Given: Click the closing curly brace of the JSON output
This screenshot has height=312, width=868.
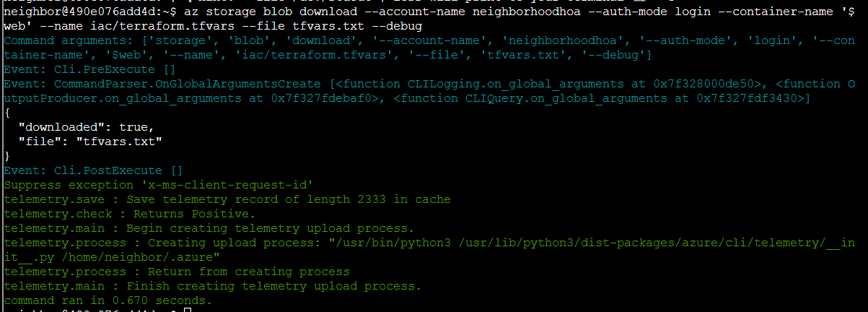Looking at the screenshot, I should coord(7,156).
